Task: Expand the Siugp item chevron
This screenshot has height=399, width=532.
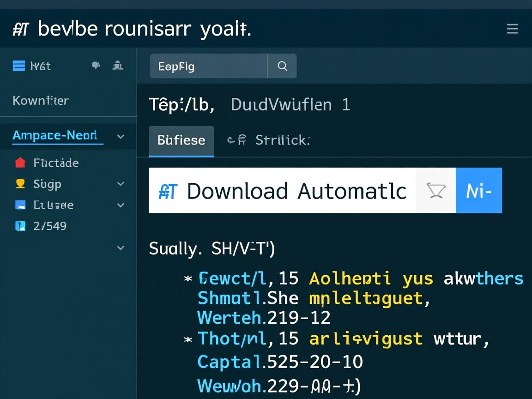Action: [x=121, y=184]
